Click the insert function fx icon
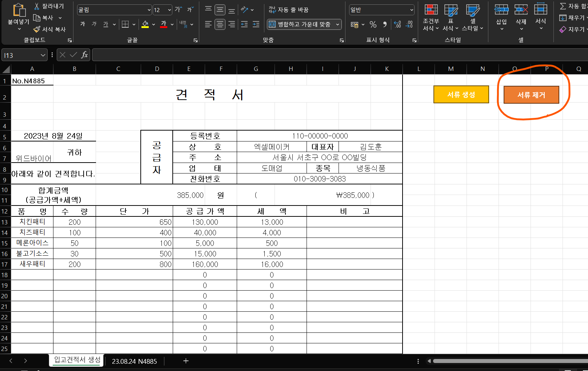The height and width of the screenshot is (371, 588). click(x=84, y=55)
